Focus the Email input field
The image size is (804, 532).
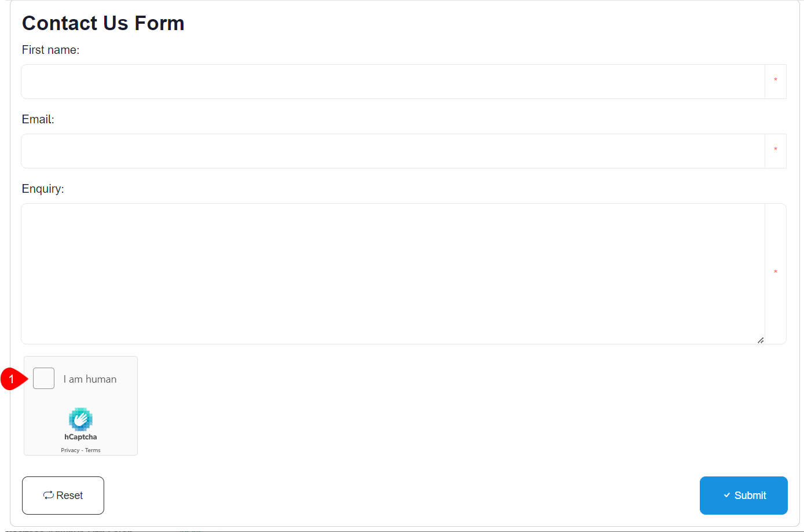(393, 151)
